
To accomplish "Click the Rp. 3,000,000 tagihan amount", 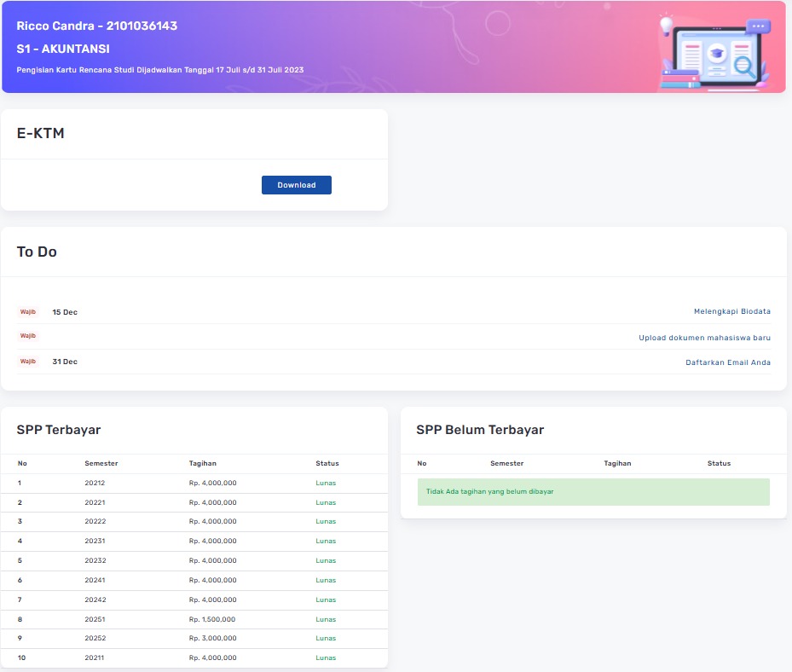I will click(212, 638).
